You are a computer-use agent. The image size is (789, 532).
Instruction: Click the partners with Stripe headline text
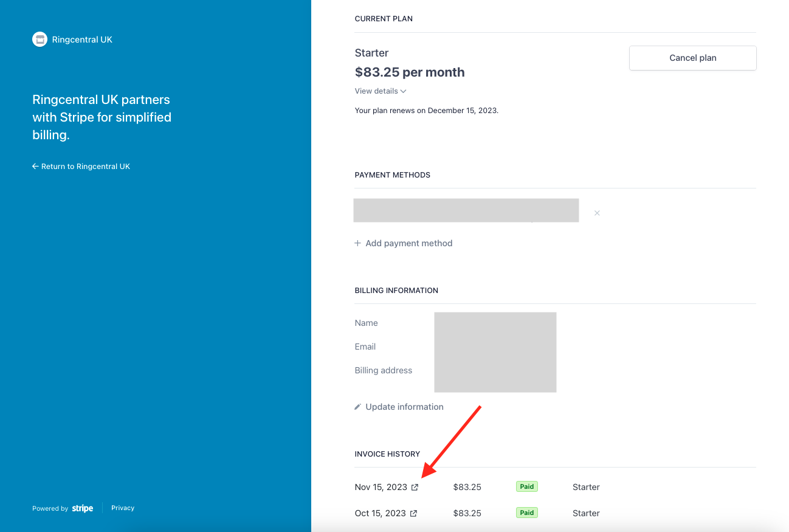102,117
